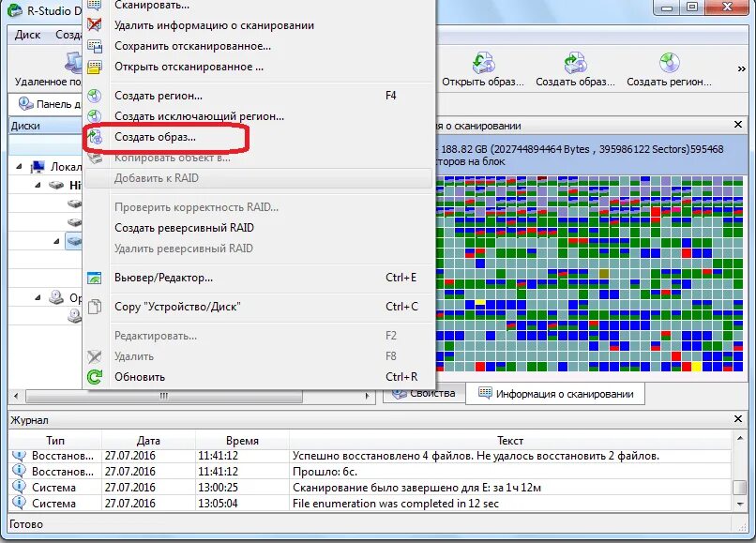
Task: Click the Создать регион… disc icon in the menu
Action: (95, 96)
